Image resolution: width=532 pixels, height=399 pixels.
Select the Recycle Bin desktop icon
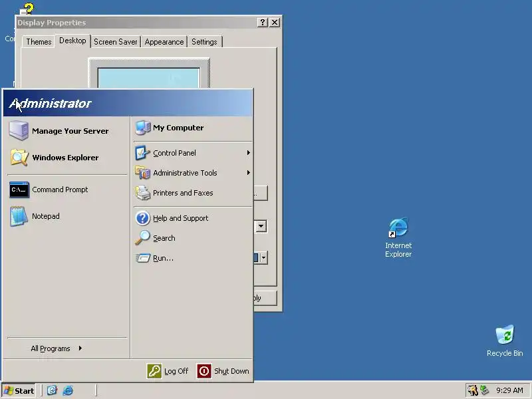click(505, 335)
